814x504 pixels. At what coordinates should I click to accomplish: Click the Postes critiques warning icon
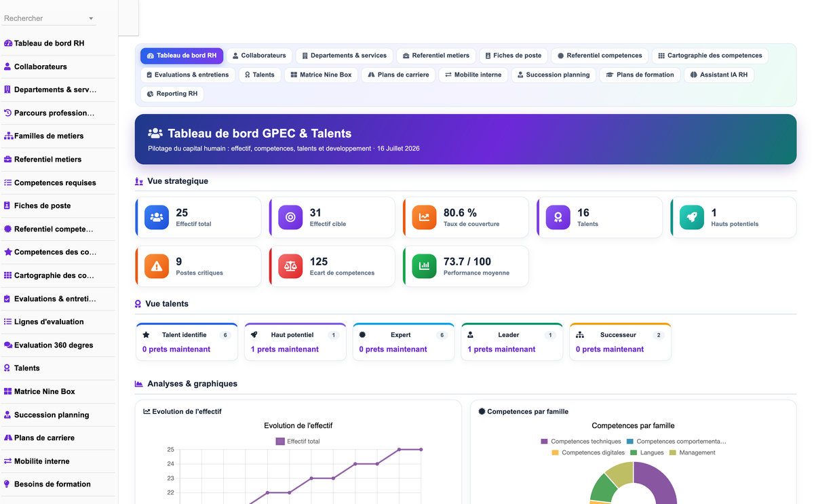pos(157,266)
